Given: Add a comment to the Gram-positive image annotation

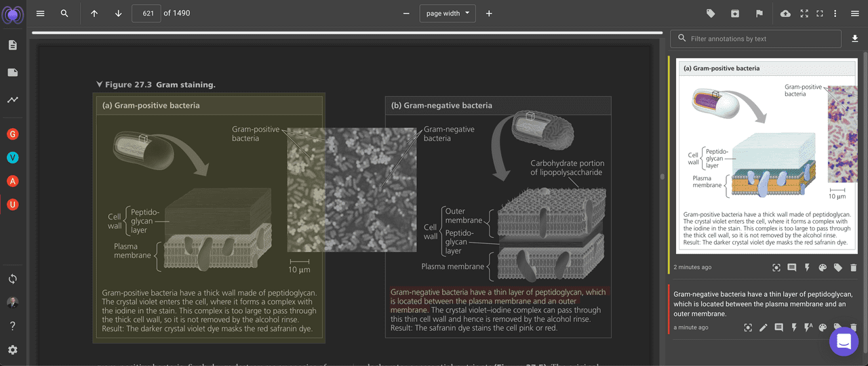Looking at the screenshot, I should pos(791,268).
